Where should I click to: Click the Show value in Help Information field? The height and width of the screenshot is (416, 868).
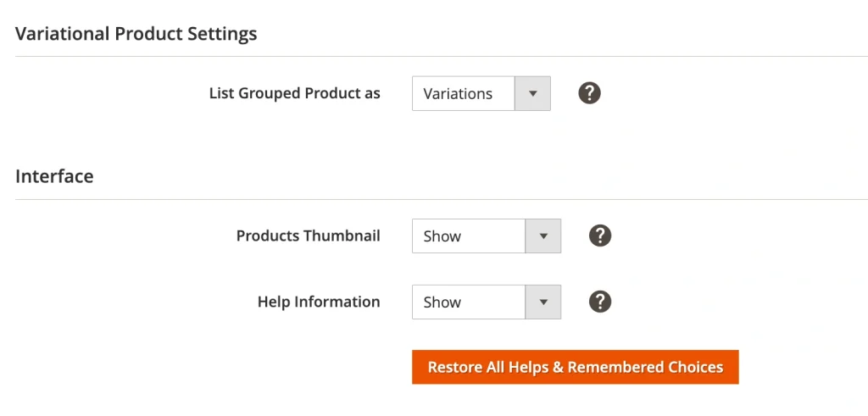click(x=442, y=302)
